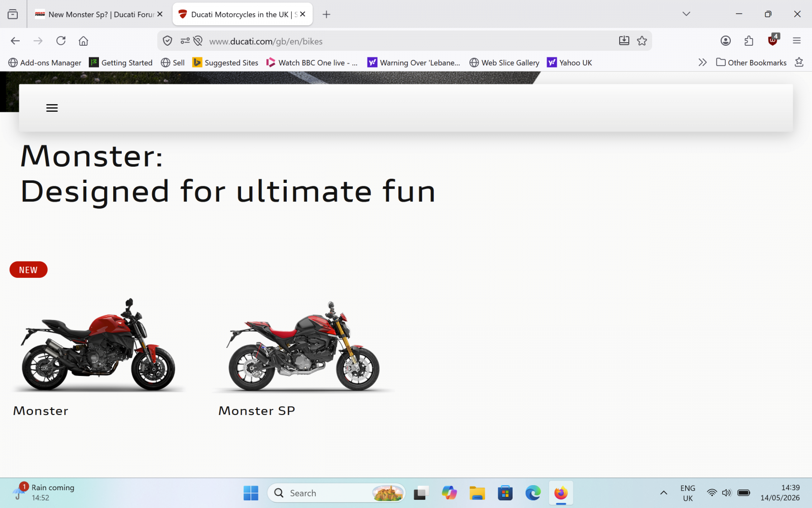Open the Other Bookmarks folder
812x508 pixels.
point(751,62)
